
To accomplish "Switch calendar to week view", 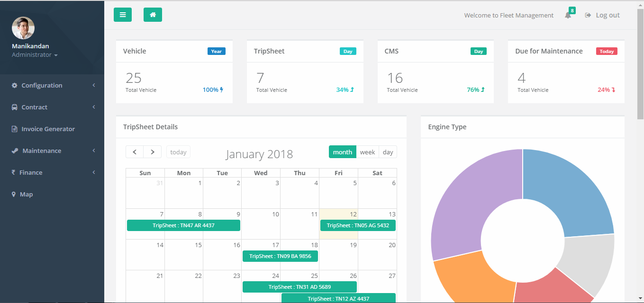I will coord(367,152).
